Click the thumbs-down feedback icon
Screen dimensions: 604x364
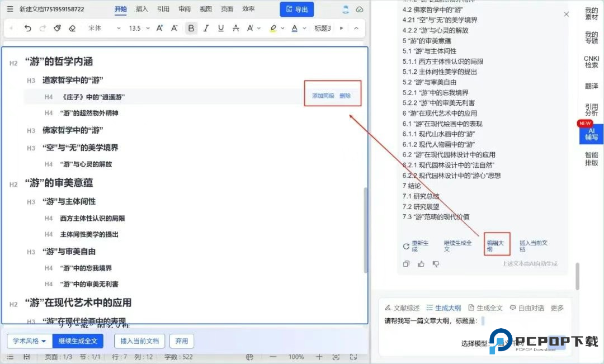436,264
